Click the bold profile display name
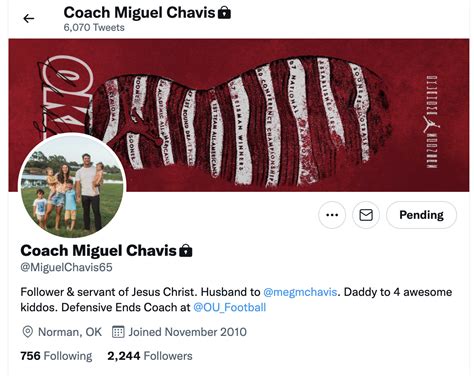Viewport: 474px width, 376px height. 98,251
